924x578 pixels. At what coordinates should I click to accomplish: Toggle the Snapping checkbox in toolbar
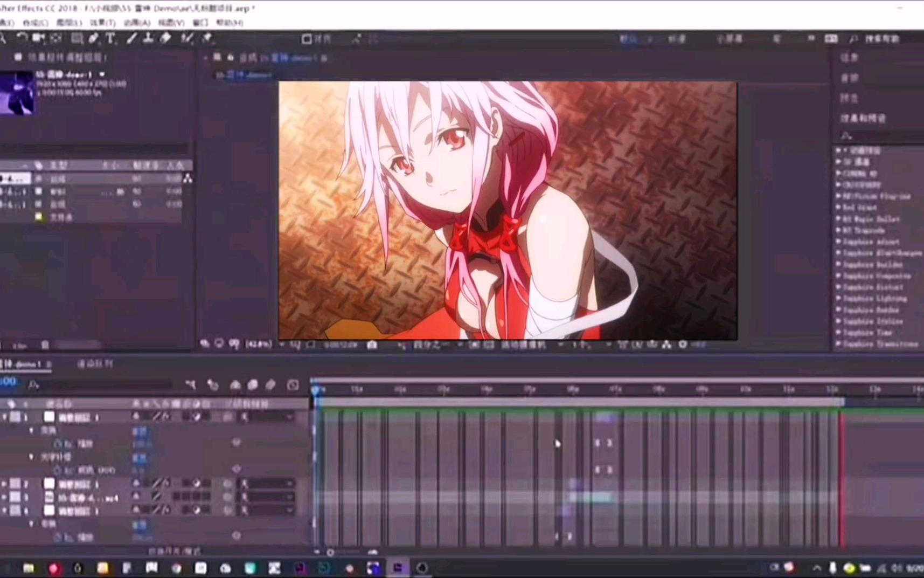click(307, 39)
